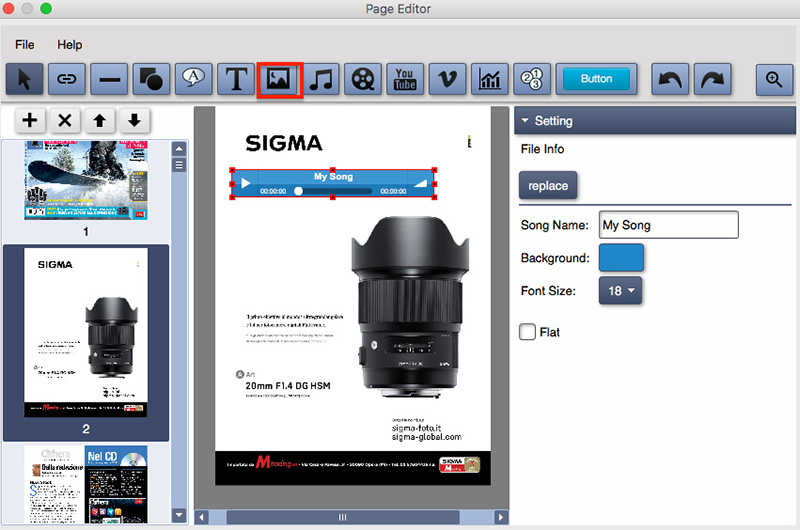Viewport: 800px width, 530px height.
Task: Move the page up
Action: [99, 120]
